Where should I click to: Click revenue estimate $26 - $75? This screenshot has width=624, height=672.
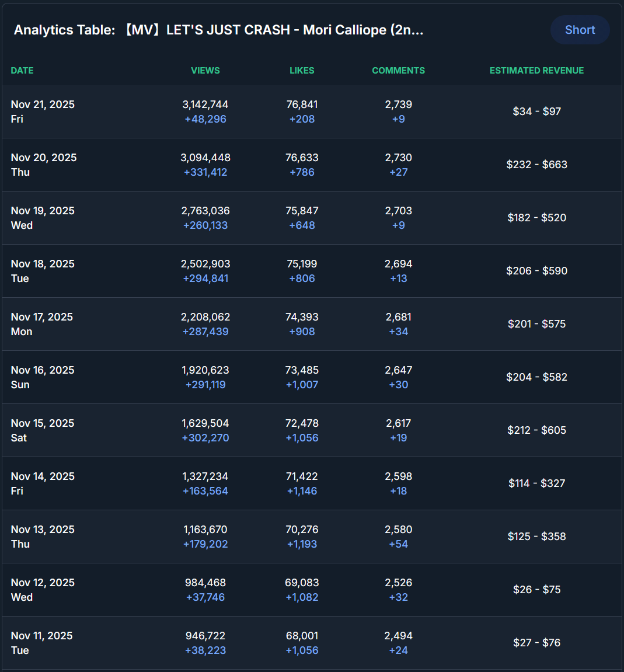pyautogui.click(x=536, y=590)
